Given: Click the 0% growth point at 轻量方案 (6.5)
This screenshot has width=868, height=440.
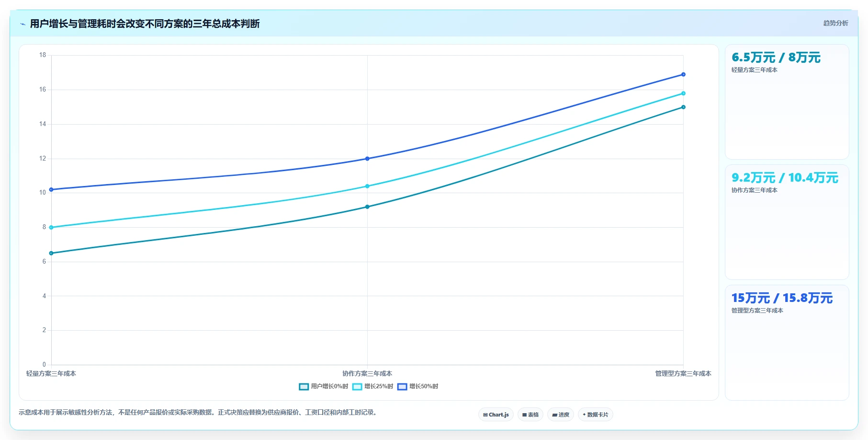Looking at the screenshot, I should click(x=51, y=253).
